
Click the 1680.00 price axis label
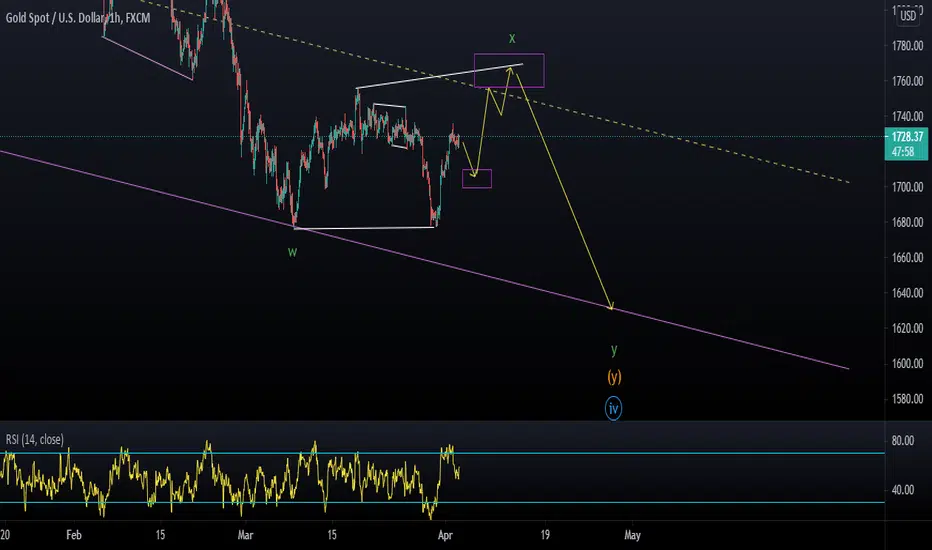[908, 222]
